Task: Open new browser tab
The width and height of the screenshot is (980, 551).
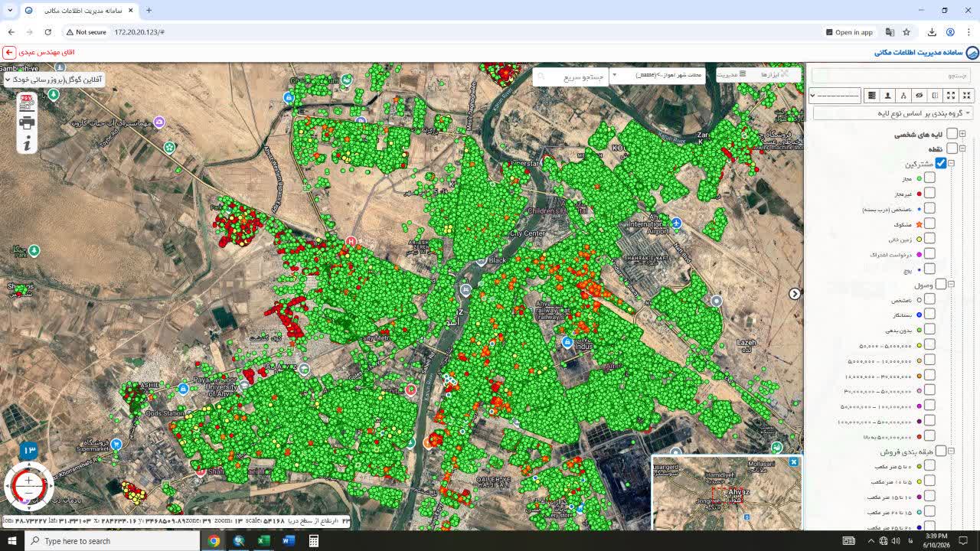Action: [x=149, y=10]
